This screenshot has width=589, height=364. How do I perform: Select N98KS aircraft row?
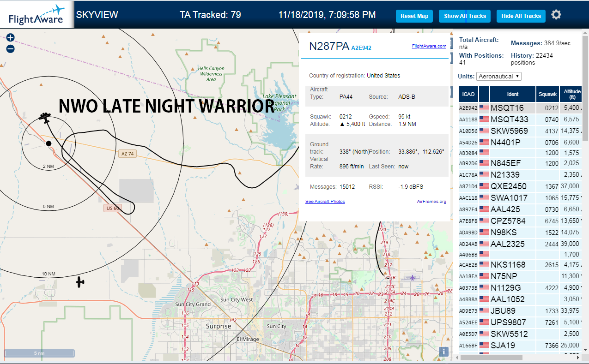click(520, 232)
